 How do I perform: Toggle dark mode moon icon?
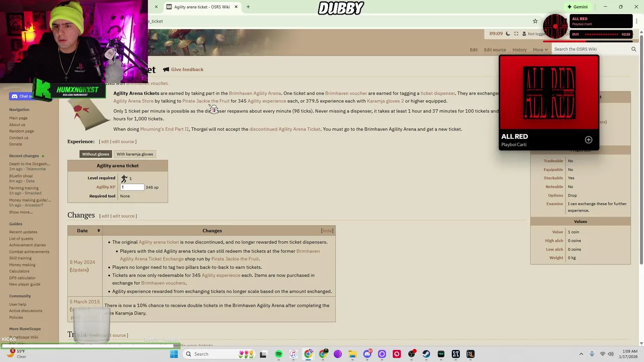pos(508,34)
